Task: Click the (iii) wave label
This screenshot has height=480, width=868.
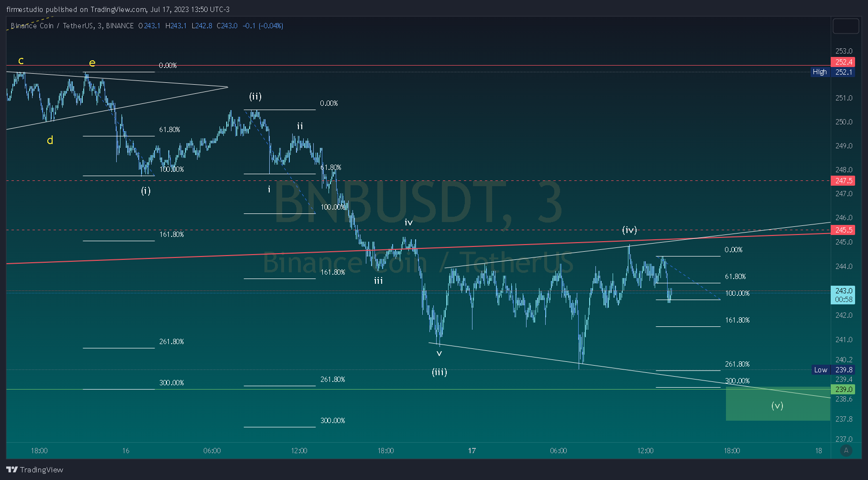Action: [x=439, y=372]
